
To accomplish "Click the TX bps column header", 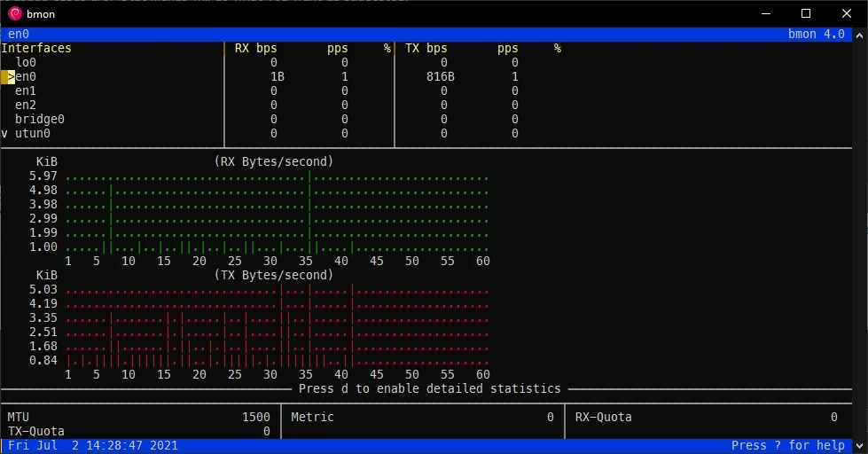I will pos(426,48).
